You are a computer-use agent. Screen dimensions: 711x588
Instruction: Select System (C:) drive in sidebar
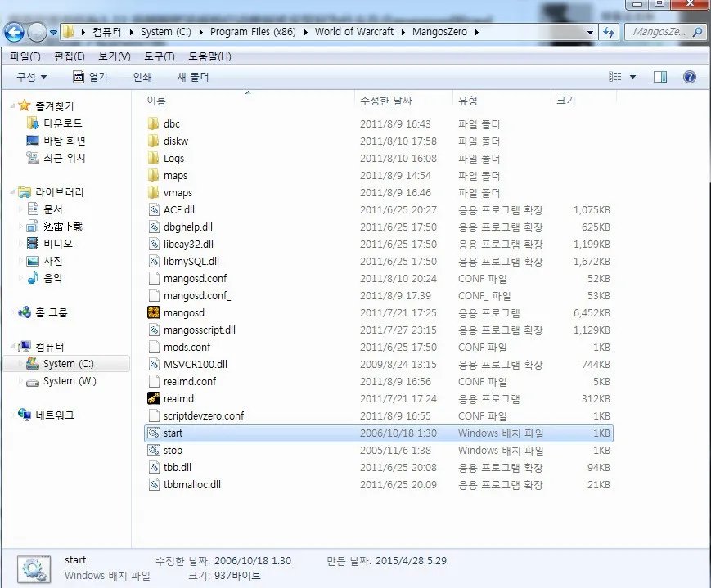(68, 364)
